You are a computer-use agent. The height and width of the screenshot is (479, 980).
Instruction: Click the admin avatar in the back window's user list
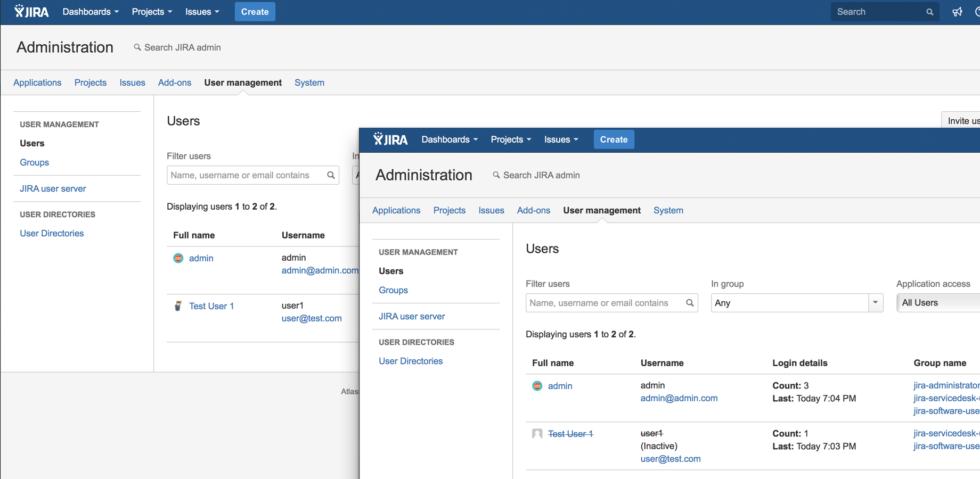[x=178, y=258]
